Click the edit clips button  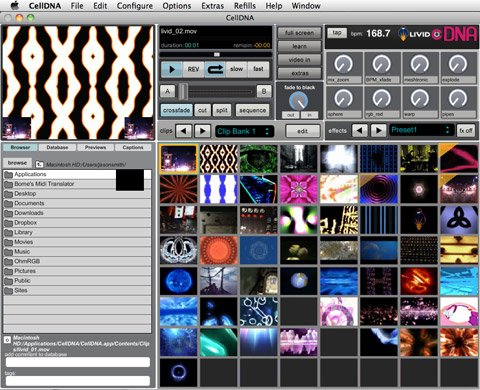click(303, 131)
